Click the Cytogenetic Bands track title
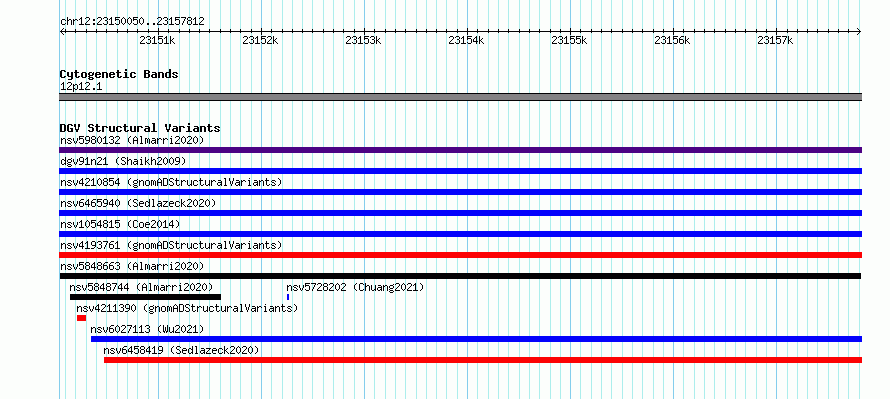Image resolution: width=890 pixels, height=399 pixels. pos(119,74)
